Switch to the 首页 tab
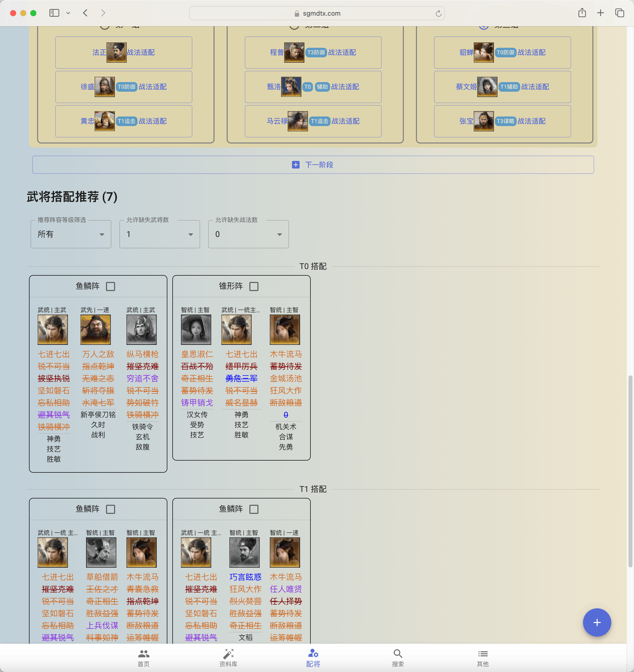This screenshot has height=672, width=634. (144, 658)
